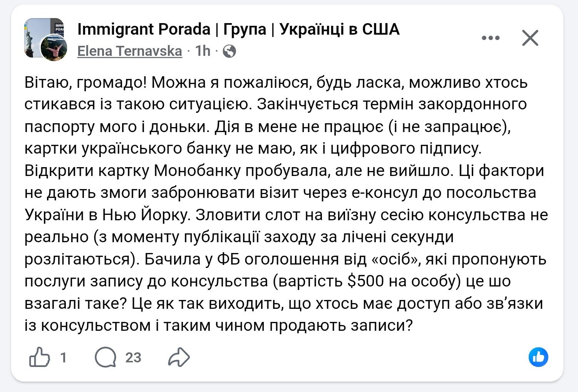Click the "$500" price in the post text
This screenshot has height=392, width=578.
pos(365,281)
